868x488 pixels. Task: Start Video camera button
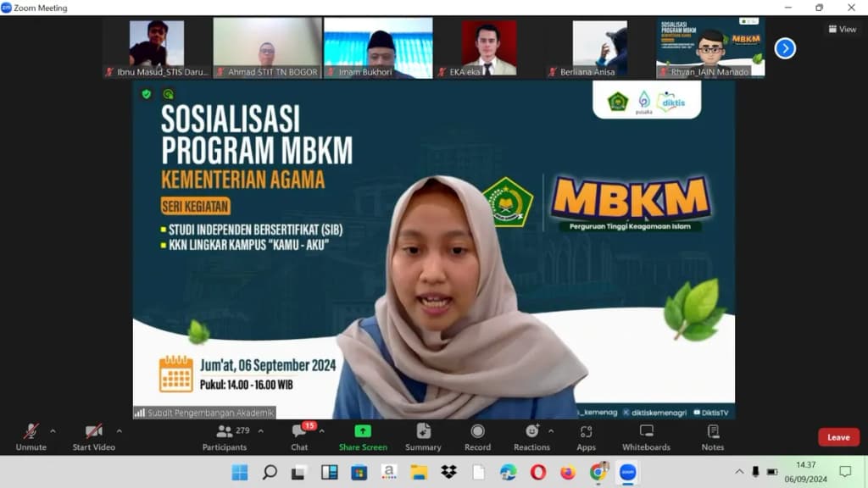click(93, 437)
